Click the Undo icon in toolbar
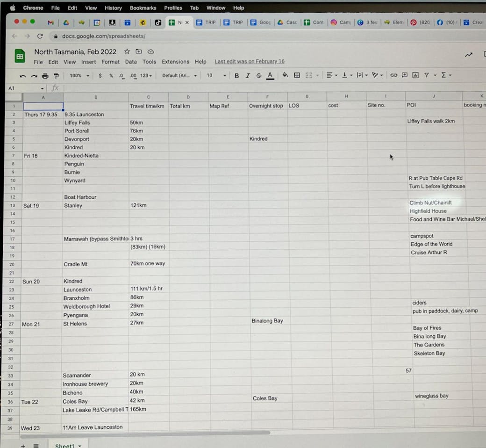The width and height of the screenshot is (486, 448). pyautogui.click(x=23, y=76)
